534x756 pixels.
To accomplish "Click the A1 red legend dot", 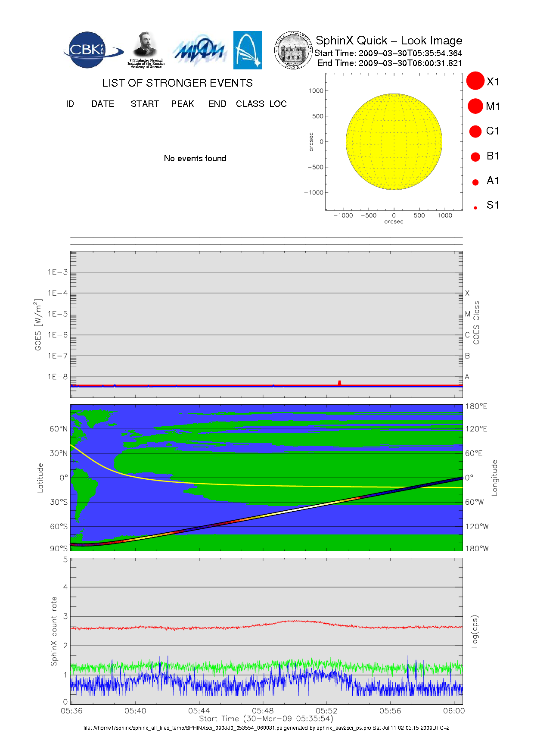I will point(475,182).
